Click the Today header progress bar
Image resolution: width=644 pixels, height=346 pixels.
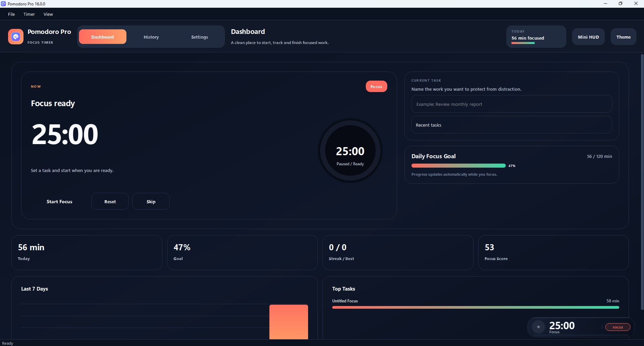[523, 43]
